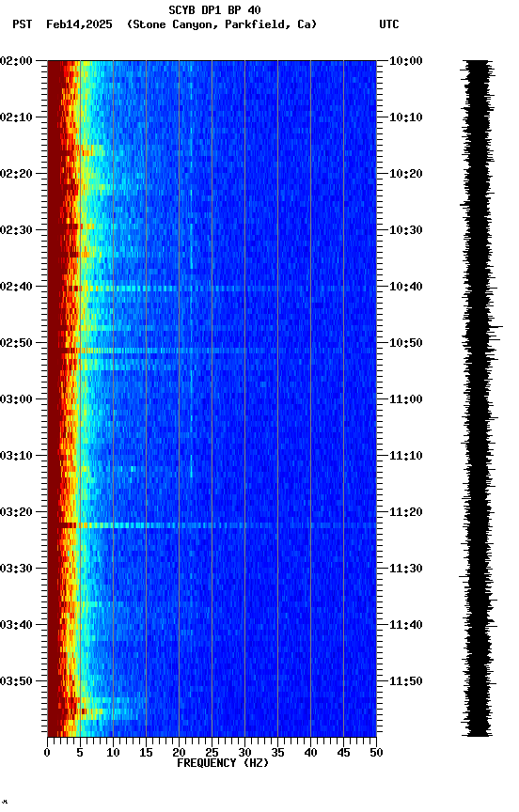Click the PST time label 02:20

coord(16,174)
